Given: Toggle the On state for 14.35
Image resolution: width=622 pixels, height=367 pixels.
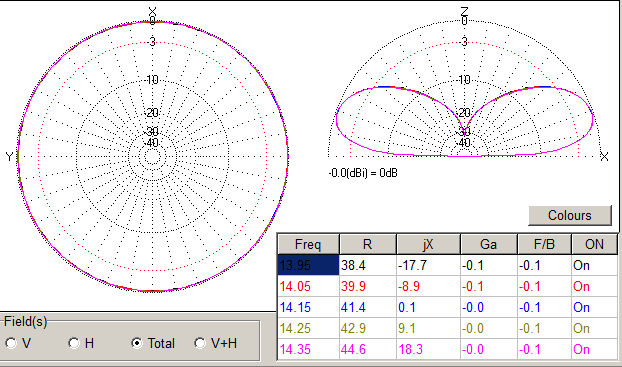Looking at the screenshot, I should click(595, 349).
